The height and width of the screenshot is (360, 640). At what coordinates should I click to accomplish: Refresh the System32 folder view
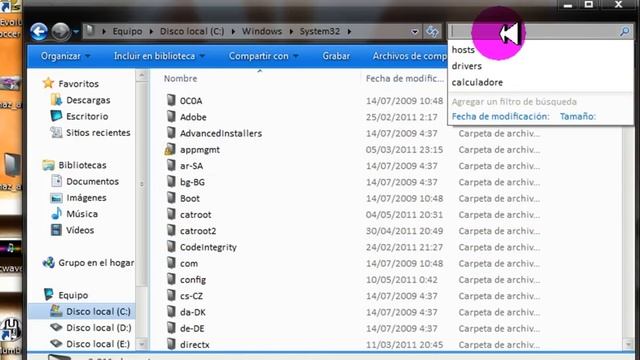click(x=432, y=31)
